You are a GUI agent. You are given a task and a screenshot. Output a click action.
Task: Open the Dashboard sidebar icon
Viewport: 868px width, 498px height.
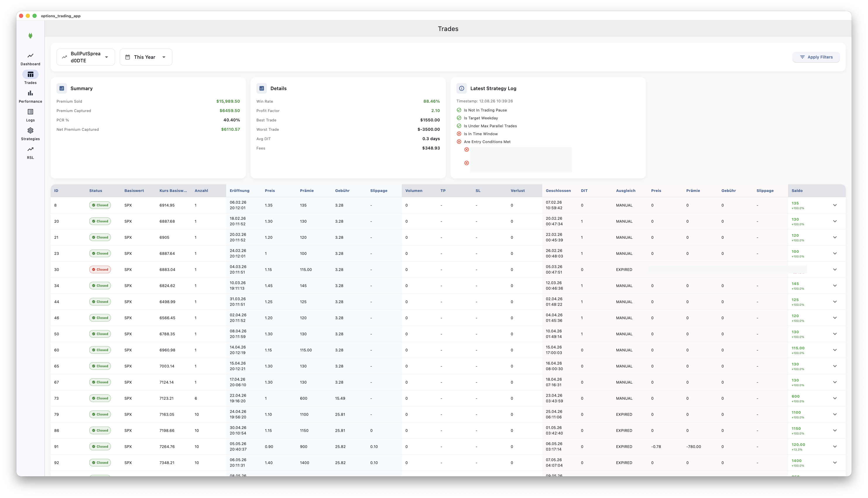pos(30,55)
